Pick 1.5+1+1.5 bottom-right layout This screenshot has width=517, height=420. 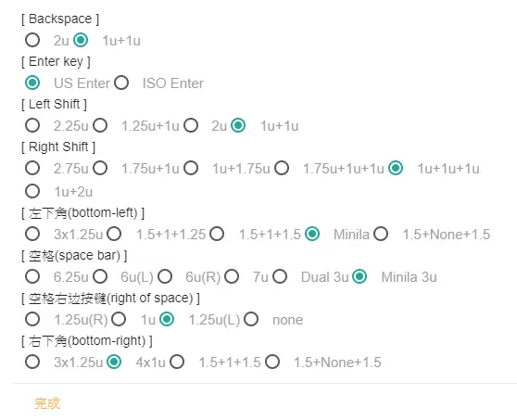pyautogui.click(x=177, y=362)
